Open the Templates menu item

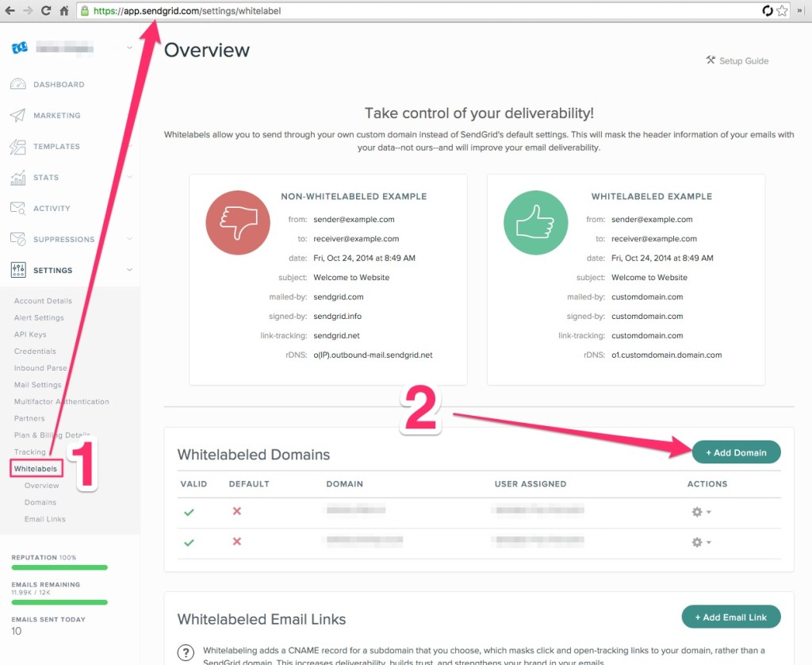coord(56,147)
